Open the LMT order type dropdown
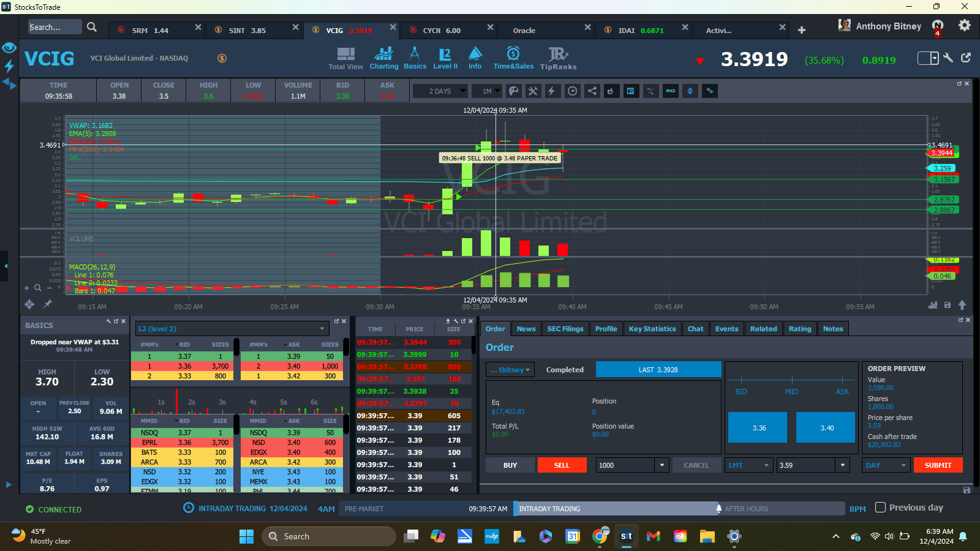Image resolution: width=980 pixels, height=551 pixels. [748, 465]
